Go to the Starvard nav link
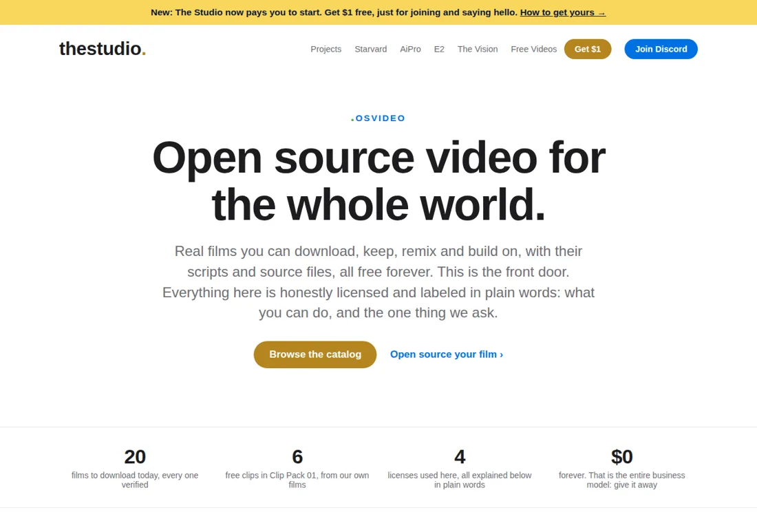This screenshot has width=757, height=532. coord(371,50)
